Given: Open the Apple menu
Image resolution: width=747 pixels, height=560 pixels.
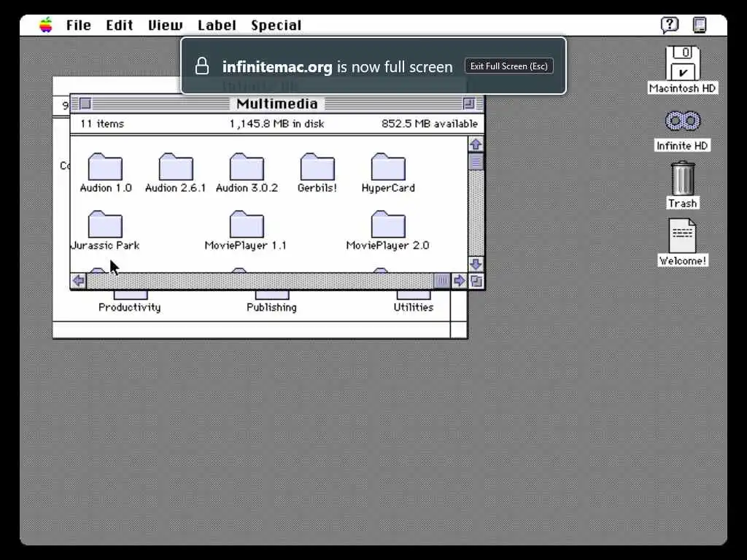Looking at the screenshot, I should pos(46,25).
